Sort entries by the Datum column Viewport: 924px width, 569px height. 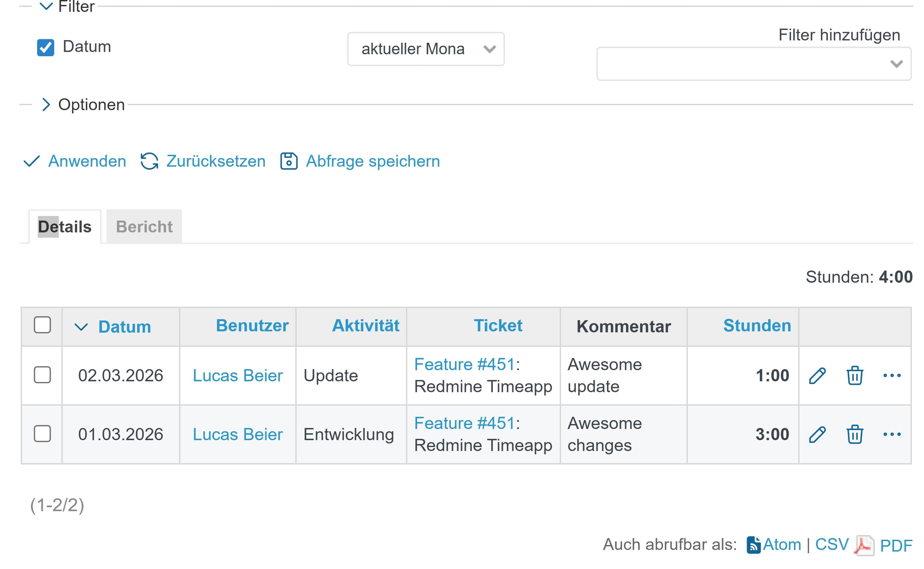click(124, 326)
